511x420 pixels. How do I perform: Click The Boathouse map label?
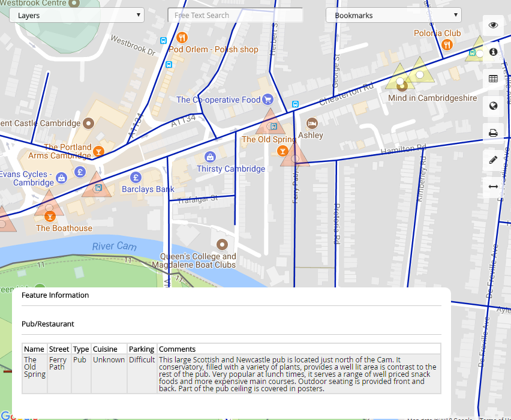[x=64, y=228]
